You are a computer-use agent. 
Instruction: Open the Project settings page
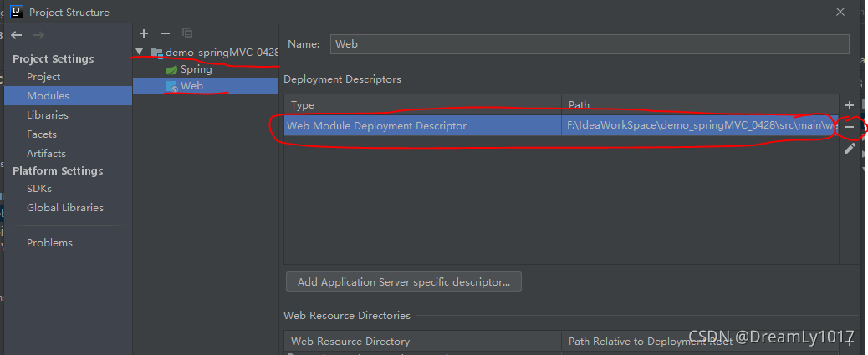pos(43,77)
